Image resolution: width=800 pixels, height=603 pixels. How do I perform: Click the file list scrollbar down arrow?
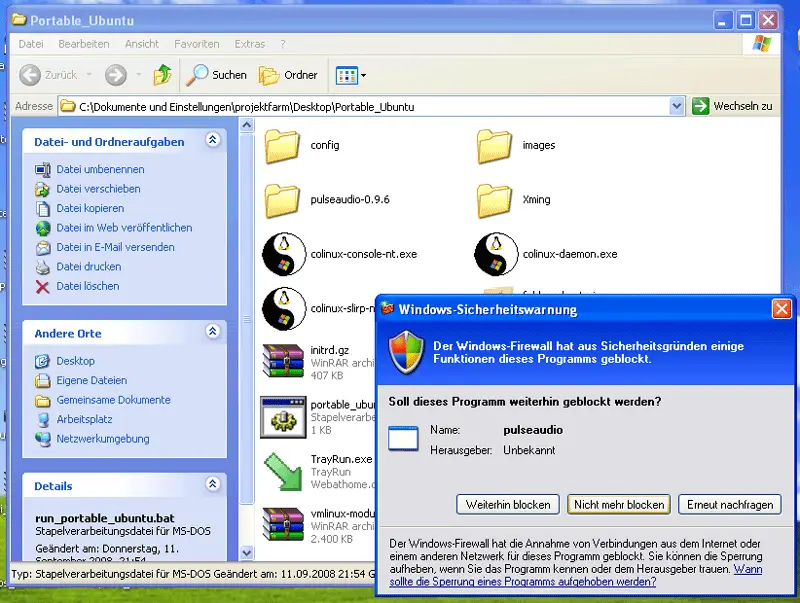pyautogui.click(x=247, y=552)
